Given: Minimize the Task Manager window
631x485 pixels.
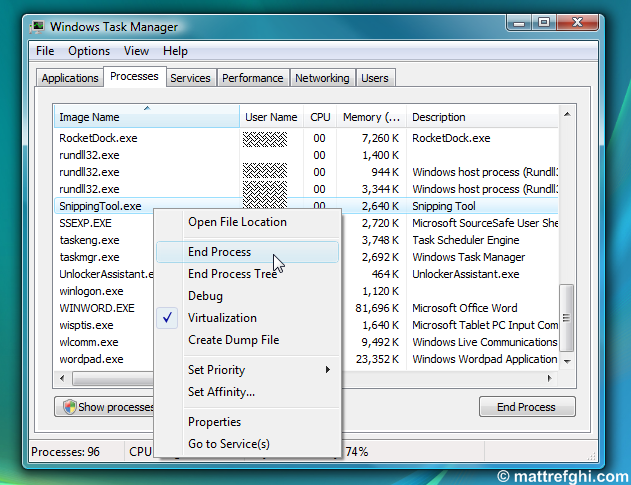Looking at the screenshot, I should [x=519, y=23].
